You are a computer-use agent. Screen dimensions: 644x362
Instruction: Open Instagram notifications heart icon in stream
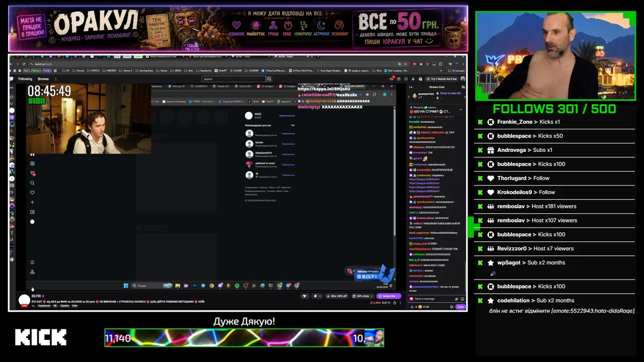(x=32, y=193)
